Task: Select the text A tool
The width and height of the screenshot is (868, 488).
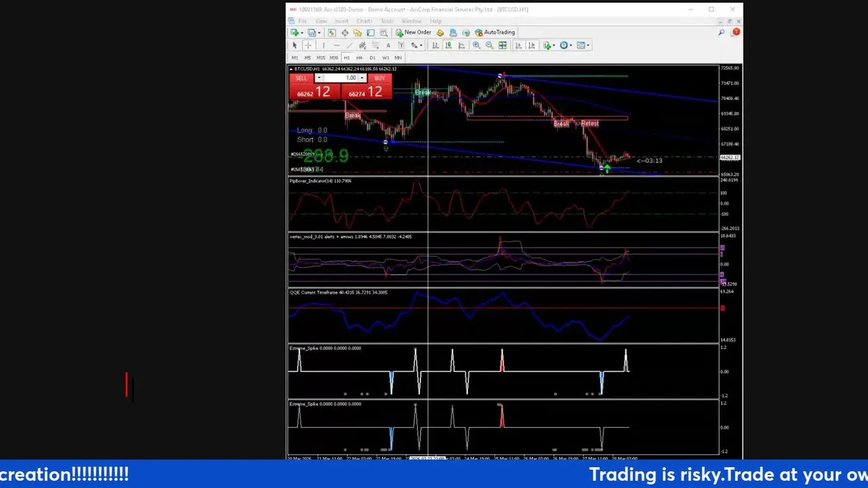Action: (x=388, y=45)
